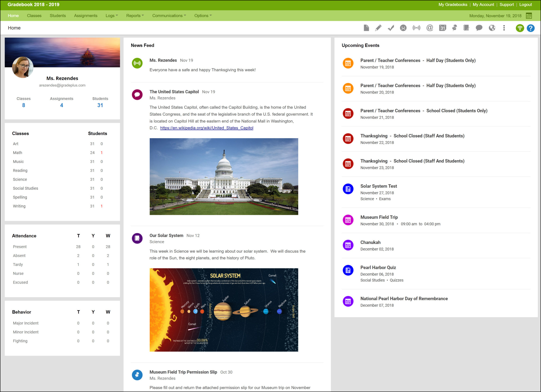Click the blue question mark help icon
This screenshot has height=392, width=541.
(x=531, y=28)
